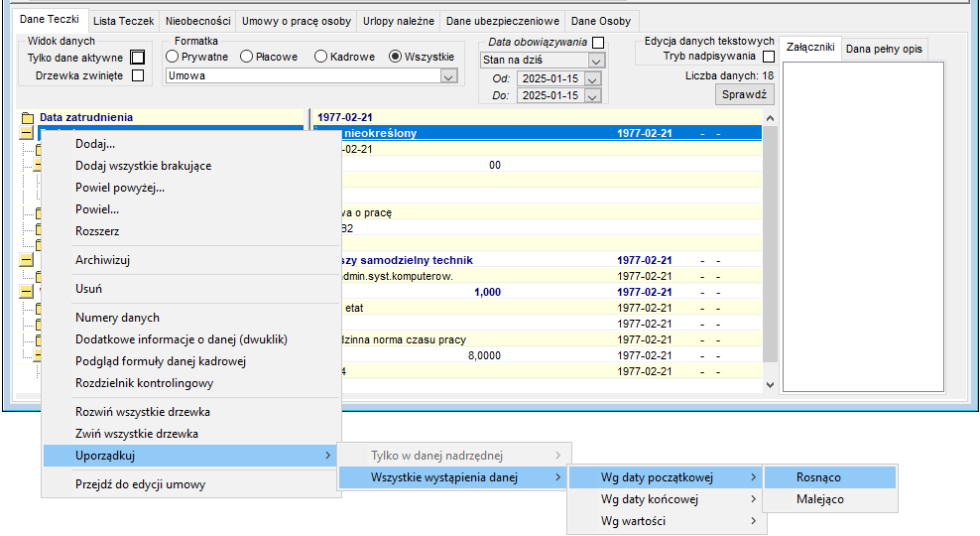Open the Umowa formatka dropdown

(448, 76)
